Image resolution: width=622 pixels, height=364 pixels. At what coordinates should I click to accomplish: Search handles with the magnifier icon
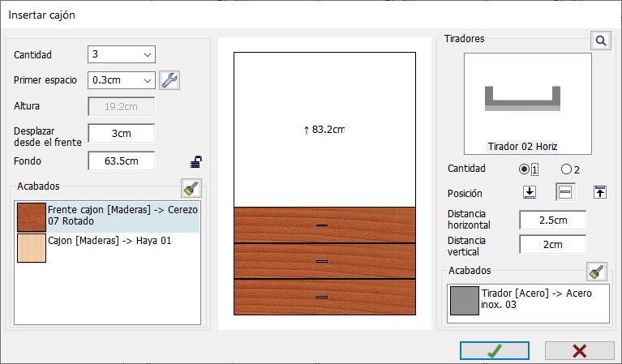601,41
